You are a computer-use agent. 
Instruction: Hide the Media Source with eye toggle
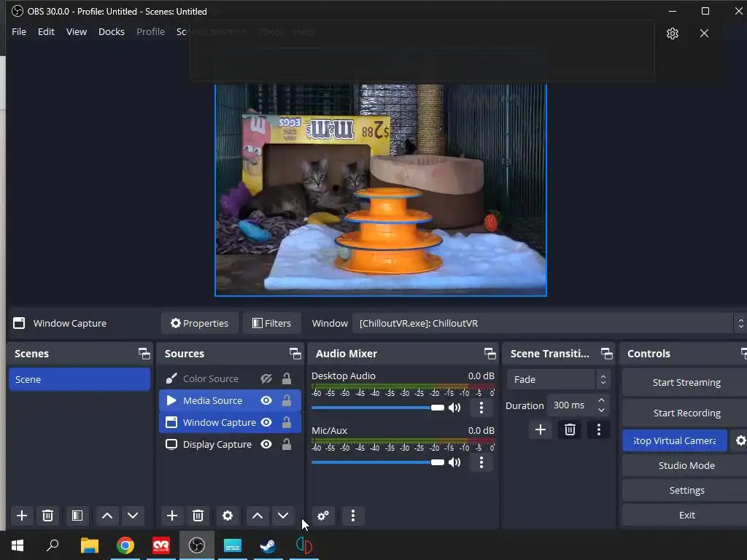[266, 400]
